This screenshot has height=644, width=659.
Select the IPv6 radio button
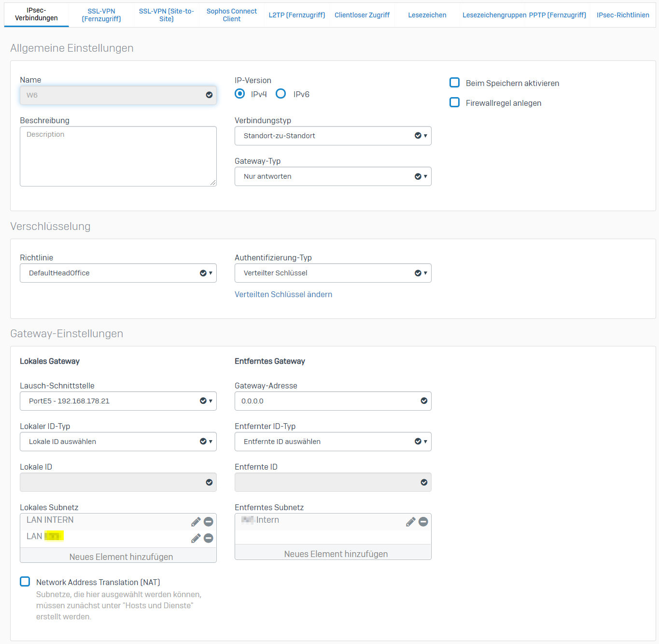[280, 94]
